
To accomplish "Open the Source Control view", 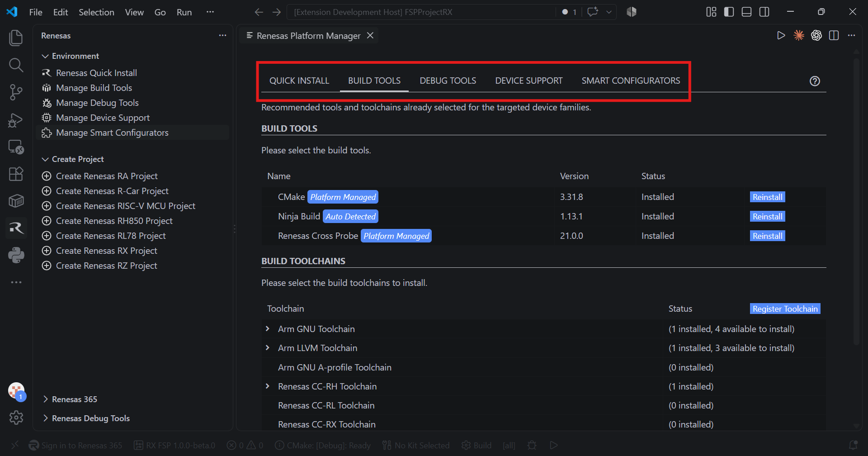I will pyautogui.click(x=16, y=92).
